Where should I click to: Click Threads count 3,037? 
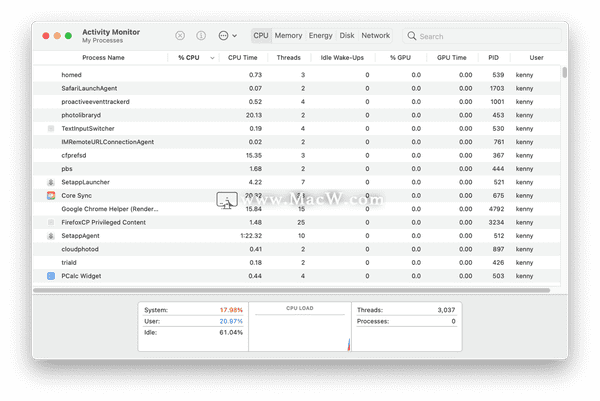(x=446, y=310)
